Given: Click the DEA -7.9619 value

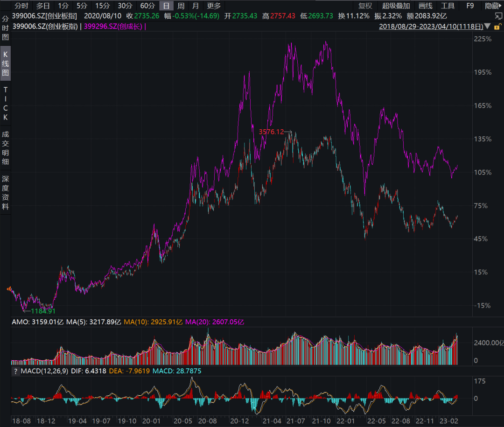Looking at the screenshot, I should (129, 371).
